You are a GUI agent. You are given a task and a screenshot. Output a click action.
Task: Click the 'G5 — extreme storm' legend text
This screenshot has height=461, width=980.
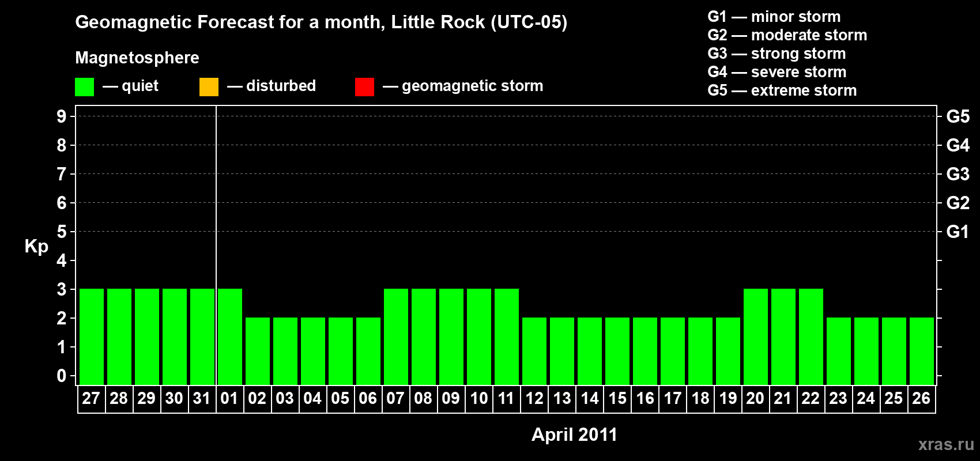coord(782,90)
